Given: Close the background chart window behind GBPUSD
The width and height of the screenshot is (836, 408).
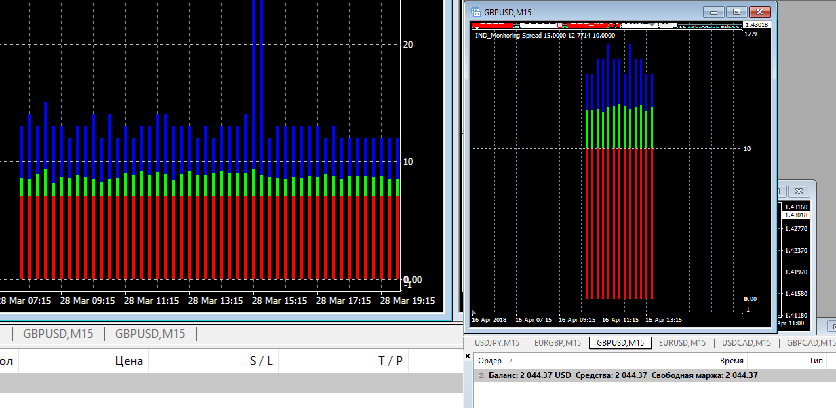Looking at the screenshot, I should click(x=799, y=190).
